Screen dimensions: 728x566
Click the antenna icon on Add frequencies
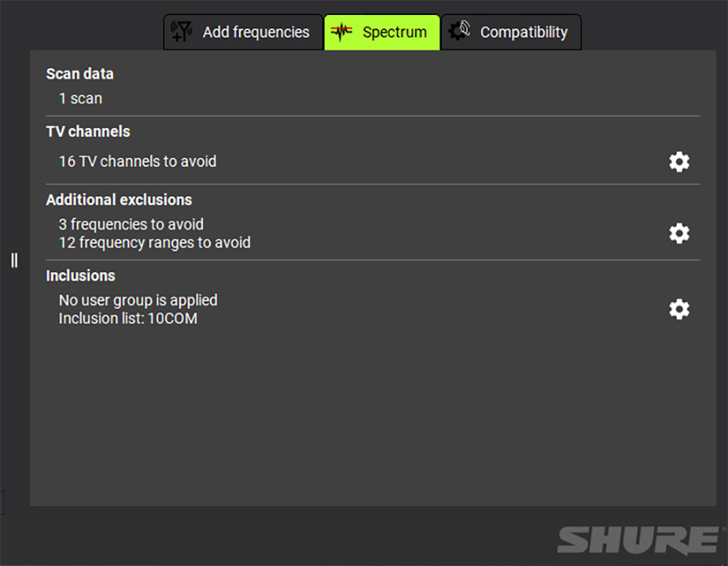[182, 31]
